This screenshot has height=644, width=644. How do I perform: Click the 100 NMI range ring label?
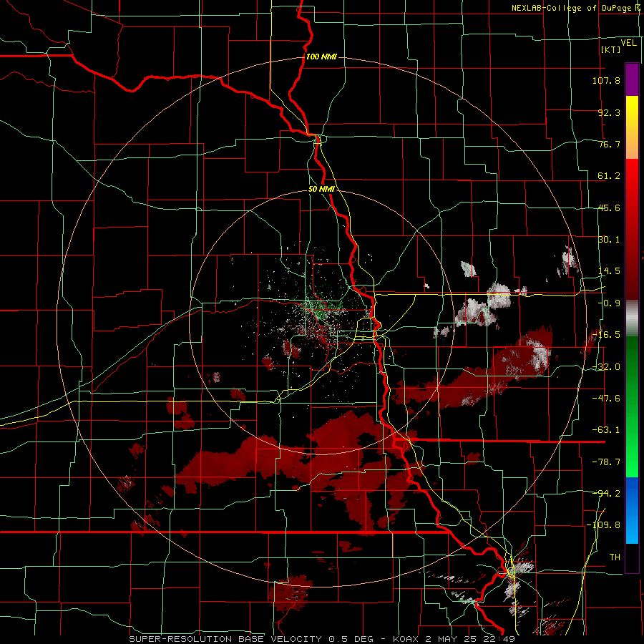pos(321,57)
